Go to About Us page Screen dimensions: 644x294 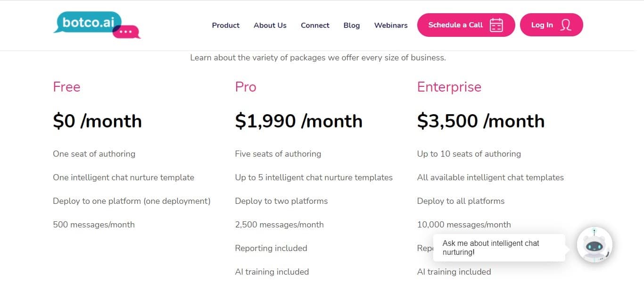[270, 25]
